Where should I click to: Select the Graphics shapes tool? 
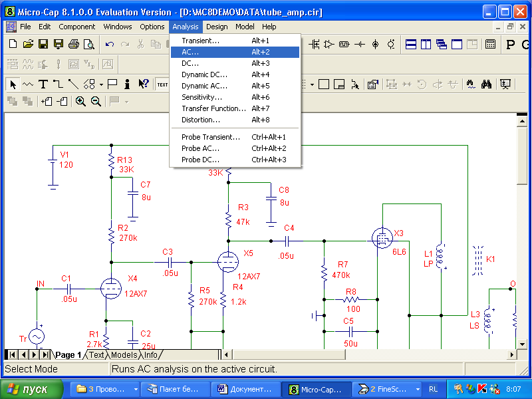click(x=89, y=84)
